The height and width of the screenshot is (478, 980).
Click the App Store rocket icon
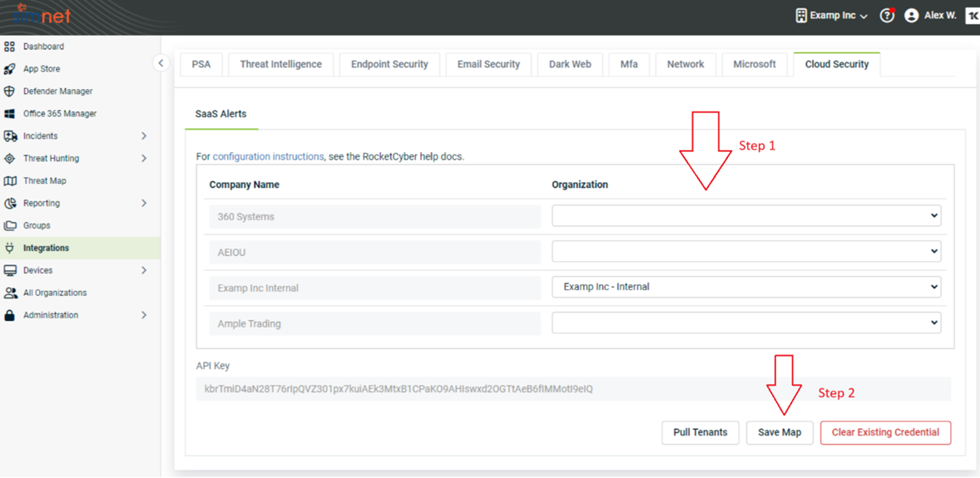coord(9,69)
